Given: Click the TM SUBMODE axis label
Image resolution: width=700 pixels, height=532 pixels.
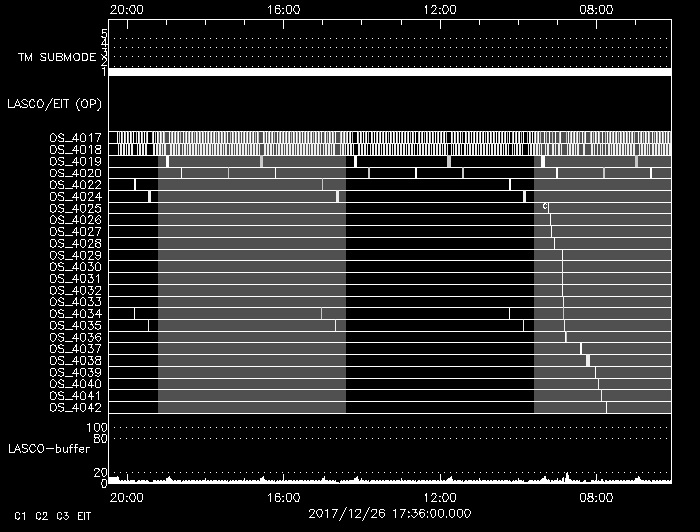Looking at the screenshot, I should pos(57,57).
